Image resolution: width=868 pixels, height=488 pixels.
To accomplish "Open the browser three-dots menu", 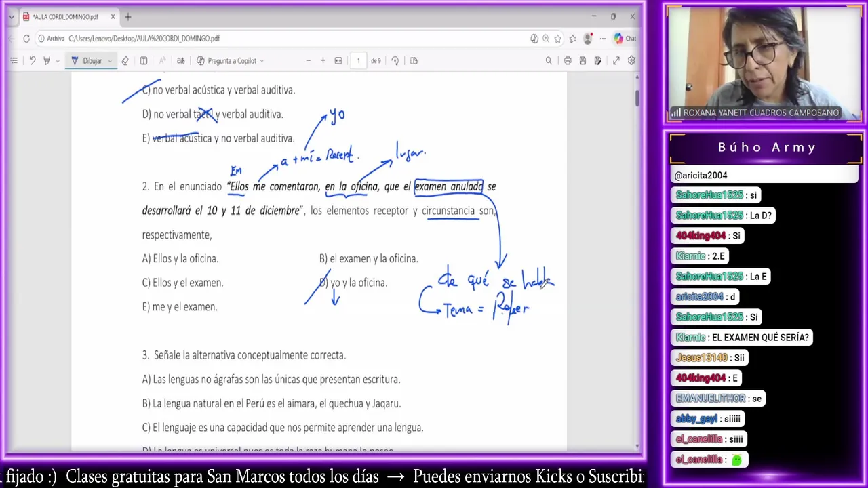I will point(602,39).
